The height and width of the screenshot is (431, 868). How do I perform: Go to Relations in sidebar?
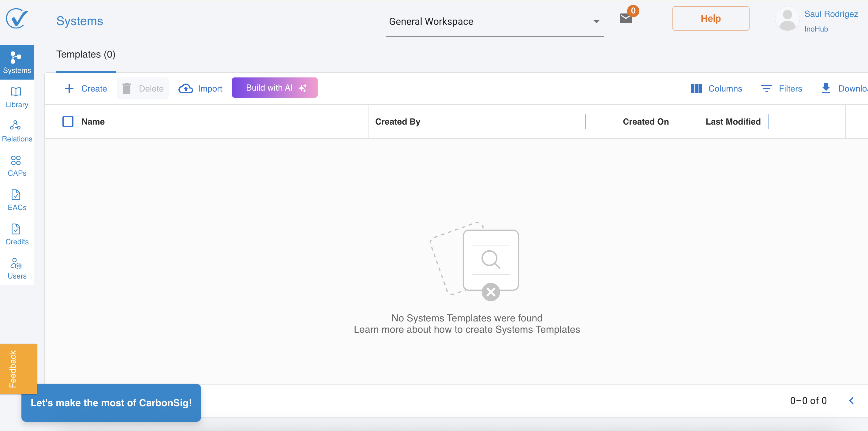pyautogui.click(x=17, y=131)
